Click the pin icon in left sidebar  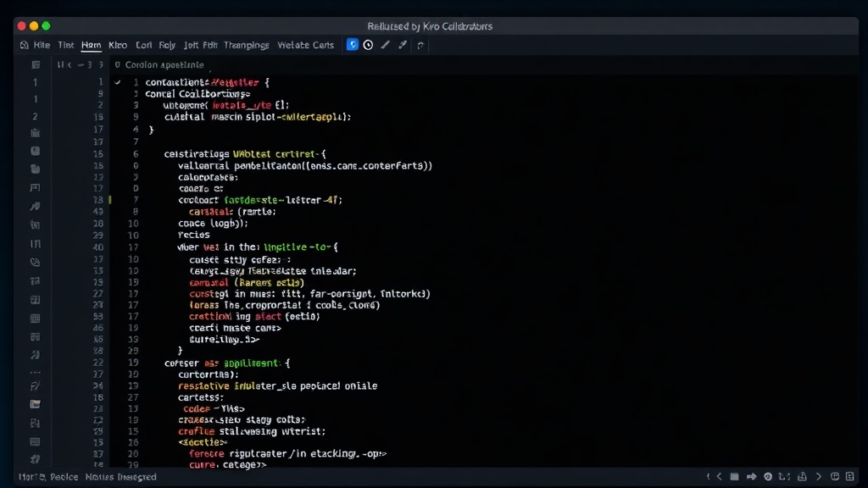coord(35,207)
